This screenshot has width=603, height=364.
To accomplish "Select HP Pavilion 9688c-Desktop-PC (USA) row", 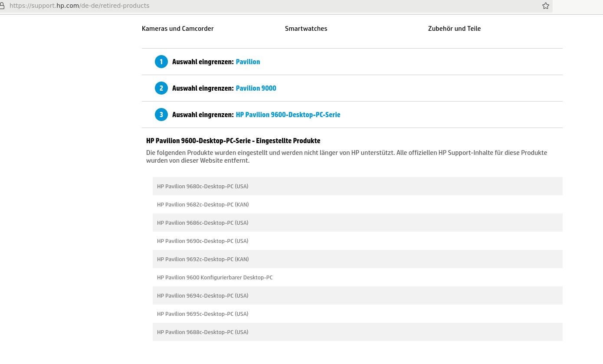I will (x=357, y=332).
